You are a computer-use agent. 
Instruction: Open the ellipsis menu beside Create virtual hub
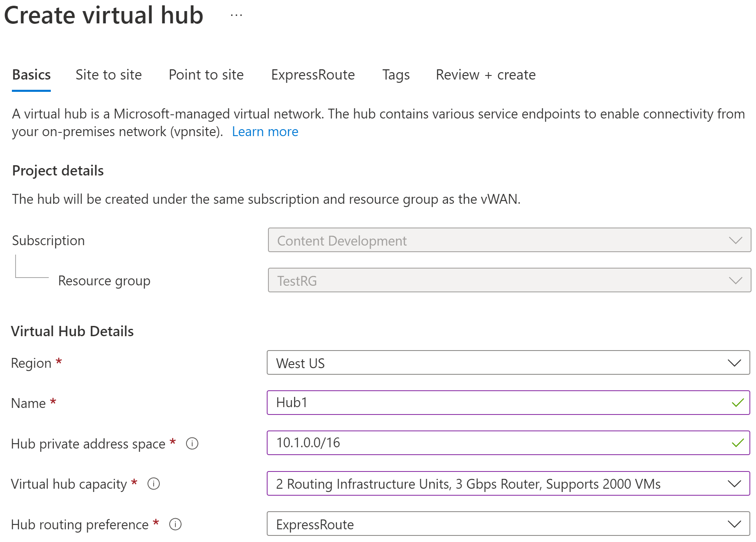(x=236, y=16)
